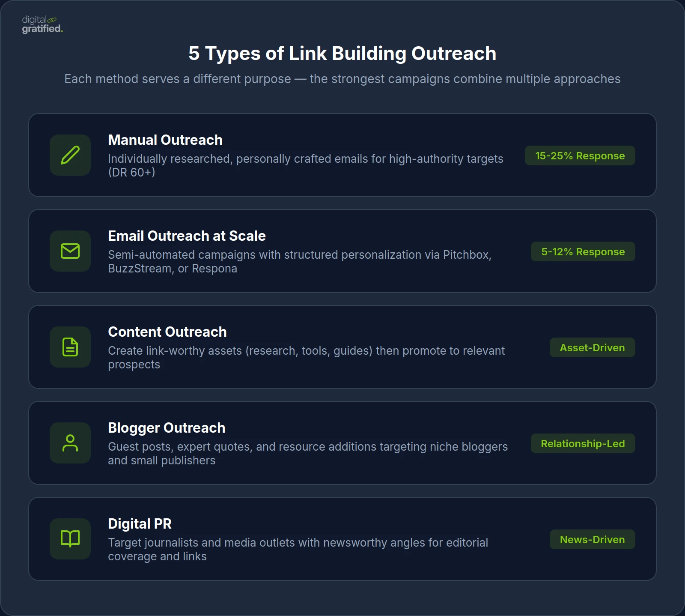The height and width of the screenshot is (616, 685).
Task: Click the document icon for Content Outreach
Action: pyautogui.click(x=70, y=347)
